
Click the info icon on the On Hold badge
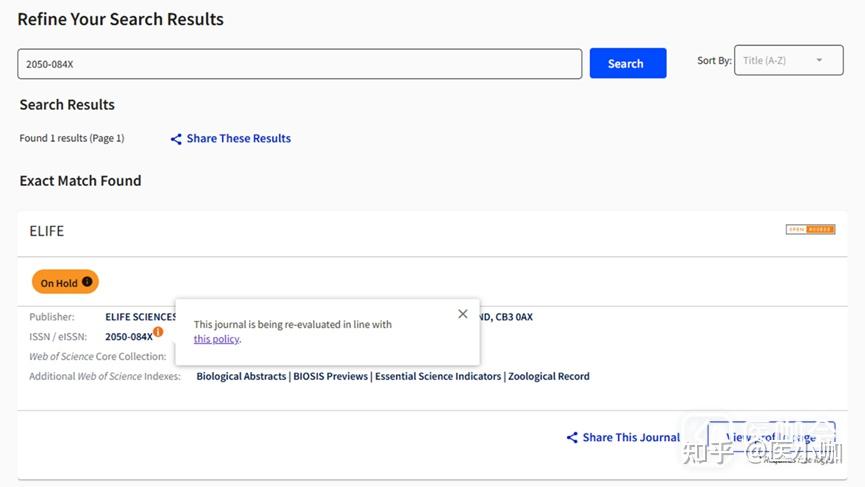coord(87,283)
